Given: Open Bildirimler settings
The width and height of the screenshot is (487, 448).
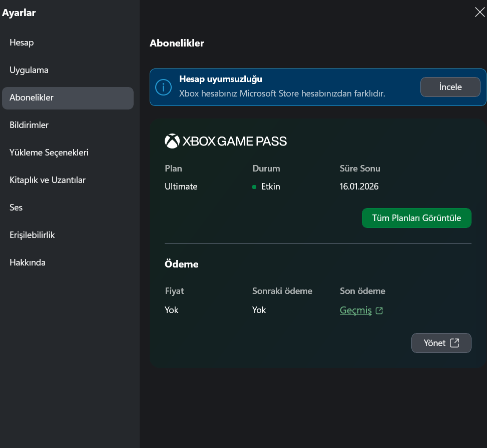Looking at the screenshot, I should pos(68,125).
